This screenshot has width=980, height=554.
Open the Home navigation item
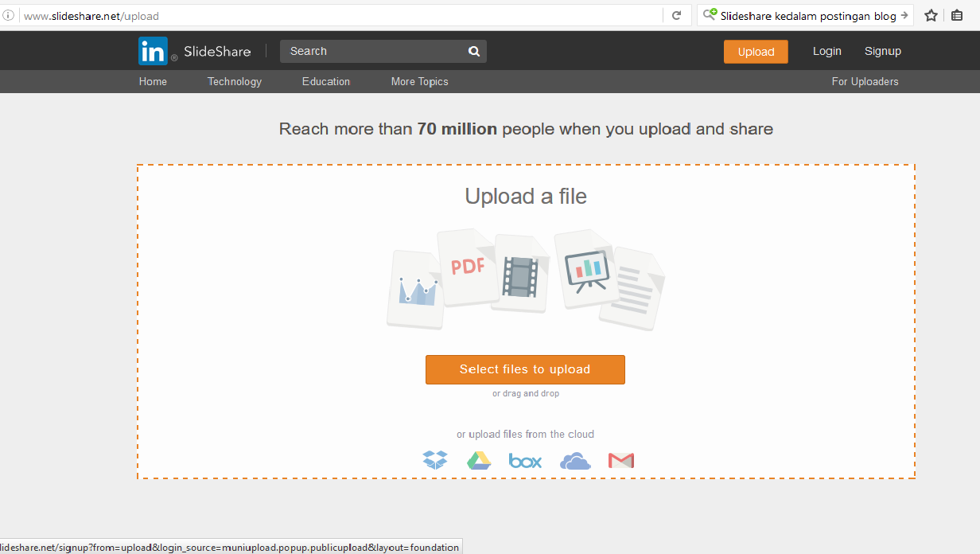pyautogui.click(x=153, y=81)
